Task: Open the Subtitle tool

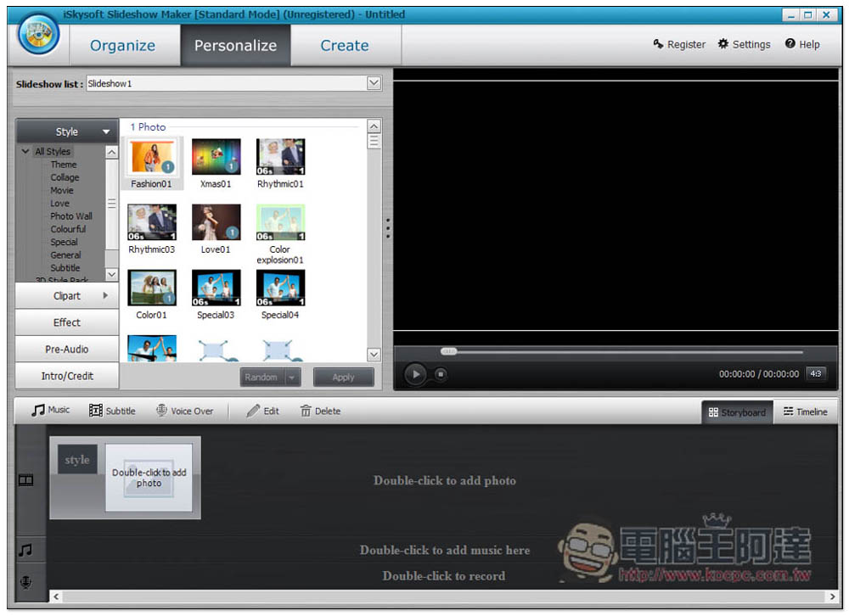Action: tap(96, 411)
